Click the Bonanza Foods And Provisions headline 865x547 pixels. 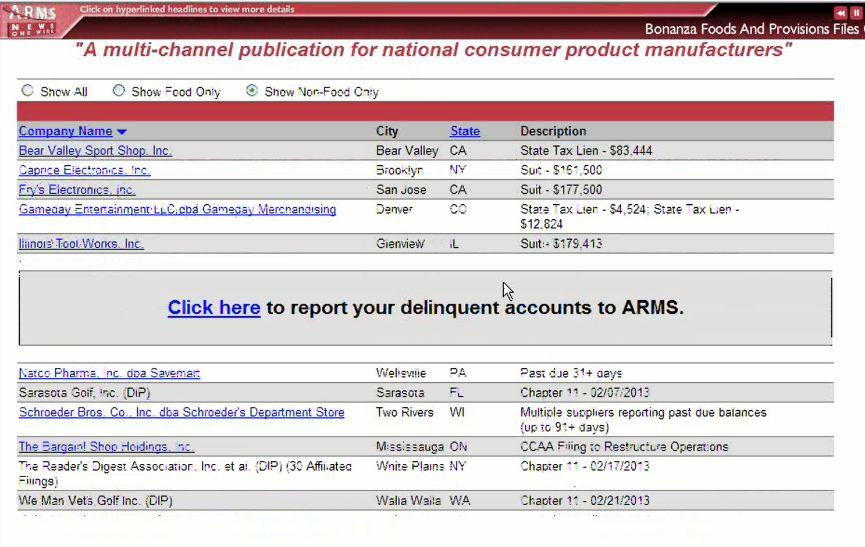(x=754, y=29)
